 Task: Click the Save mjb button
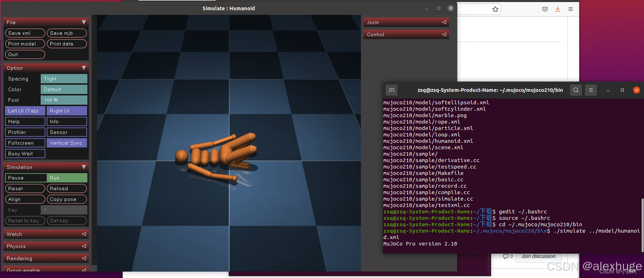[67, 33]
